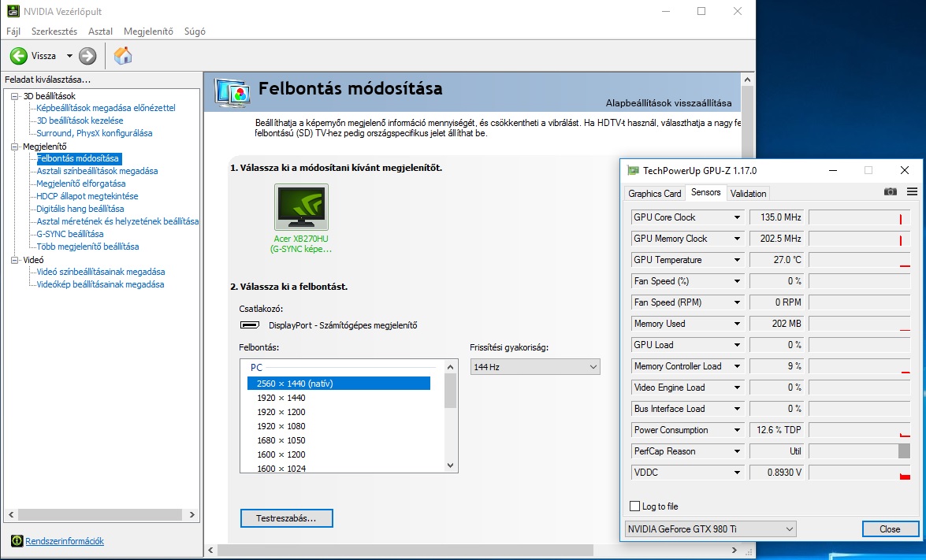Click Alapbeállítások visszaállítása link
The image size is (926, 560).
point(668,103)
